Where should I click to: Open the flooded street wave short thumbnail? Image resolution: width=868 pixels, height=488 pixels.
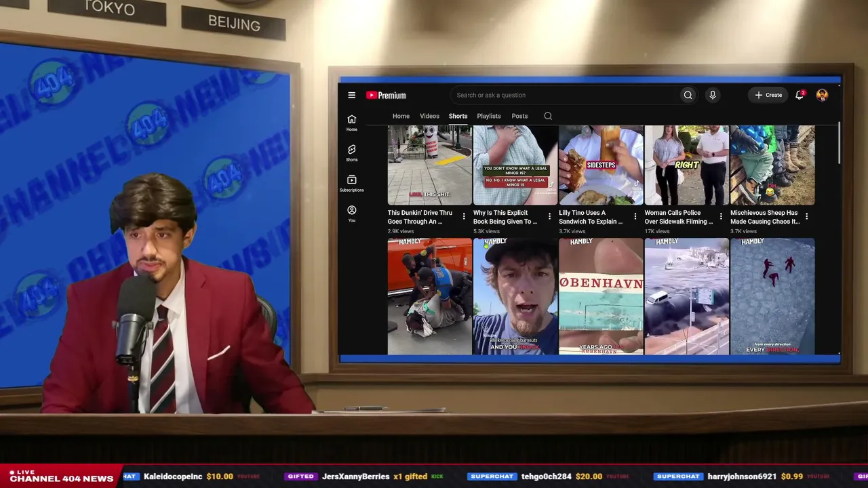tap(686, 296)
